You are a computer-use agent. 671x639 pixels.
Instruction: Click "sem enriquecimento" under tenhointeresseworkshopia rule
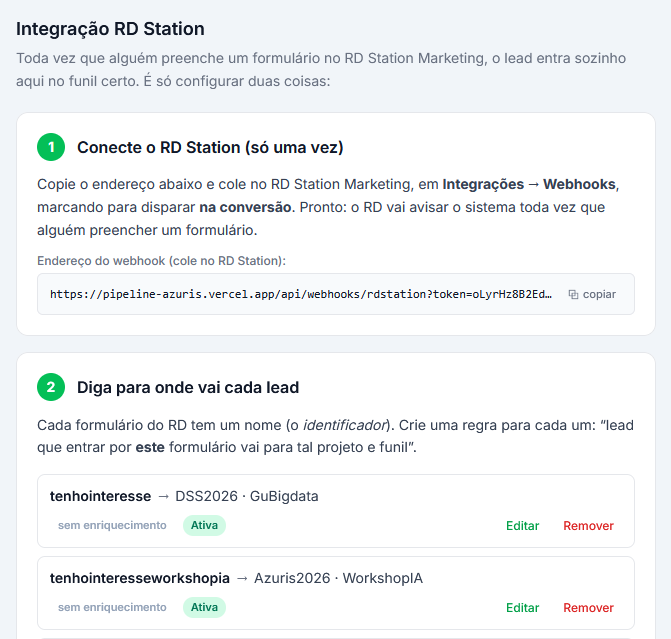pyautogui.click(x=112, y=607)
